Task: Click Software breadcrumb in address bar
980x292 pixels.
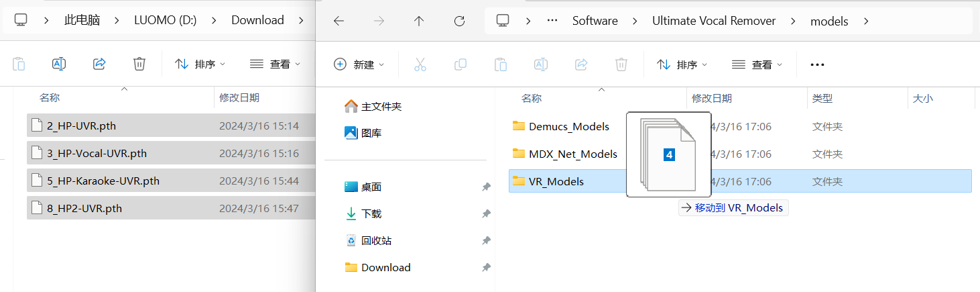Action: click(595, 21)
